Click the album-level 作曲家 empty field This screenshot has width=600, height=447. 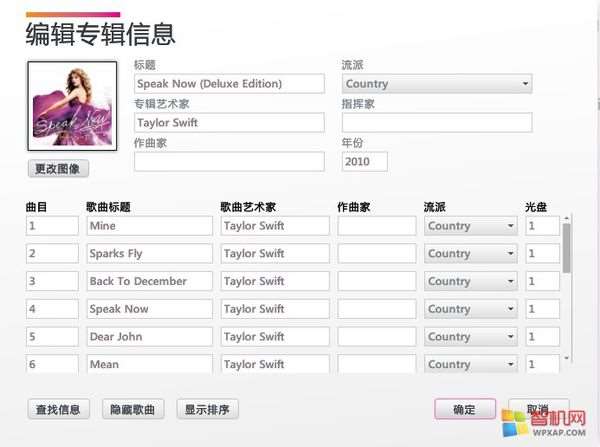pos(230,162)
